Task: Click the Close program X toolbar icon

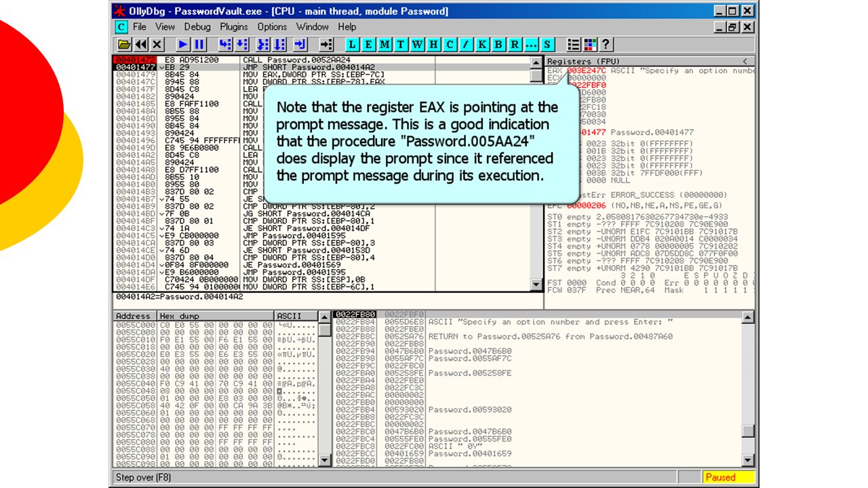Action: click(157, 45)
